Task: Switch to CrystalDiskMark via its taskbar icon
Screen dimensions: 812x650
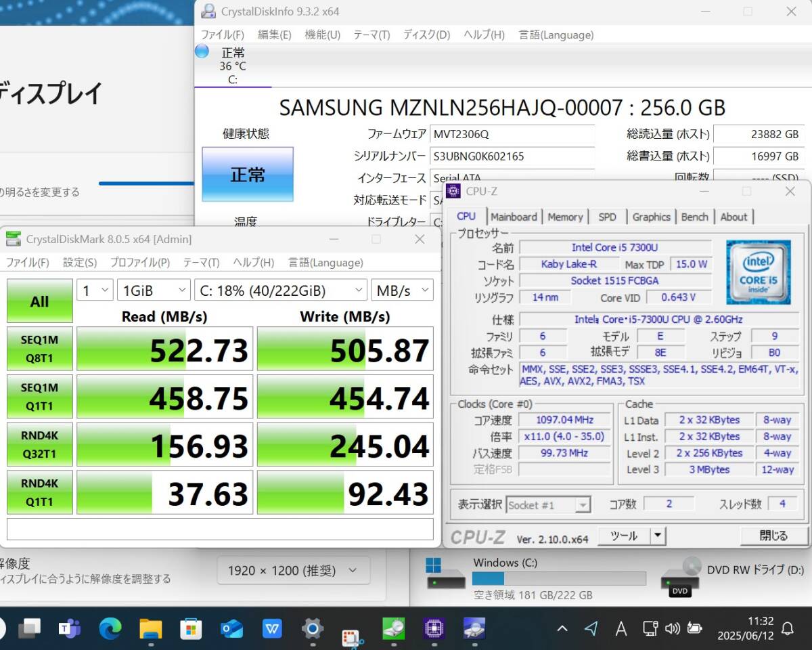Action: (x=393, y=629)
